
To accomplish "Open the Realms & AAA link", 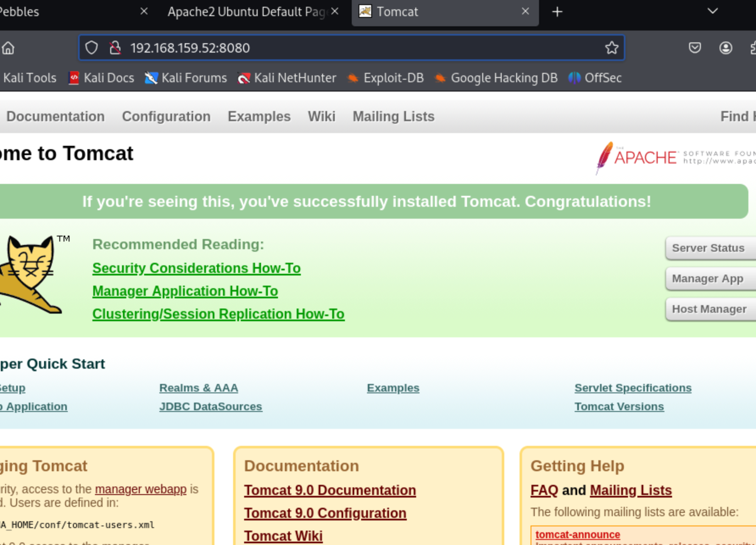I will 199,388.
